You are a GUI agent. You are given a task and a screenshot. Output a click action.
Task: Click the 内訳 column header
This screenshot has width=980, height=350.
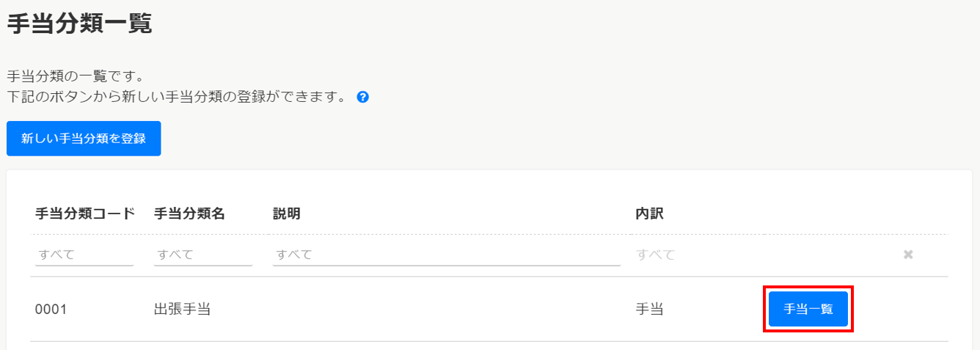[x=650, y=214]
